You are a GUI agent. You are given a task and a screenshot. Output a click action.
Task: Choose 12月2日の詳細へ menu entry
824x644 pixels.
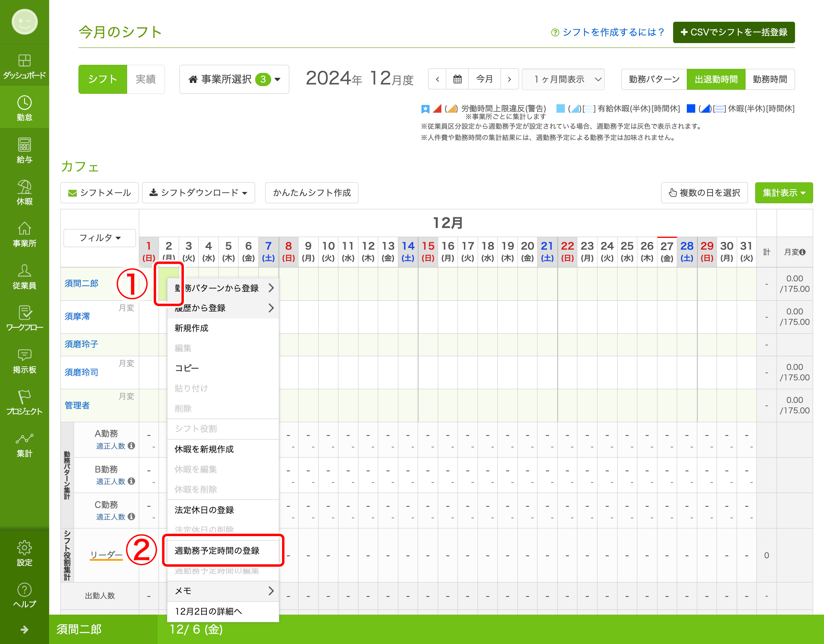[x=223, y=611]
